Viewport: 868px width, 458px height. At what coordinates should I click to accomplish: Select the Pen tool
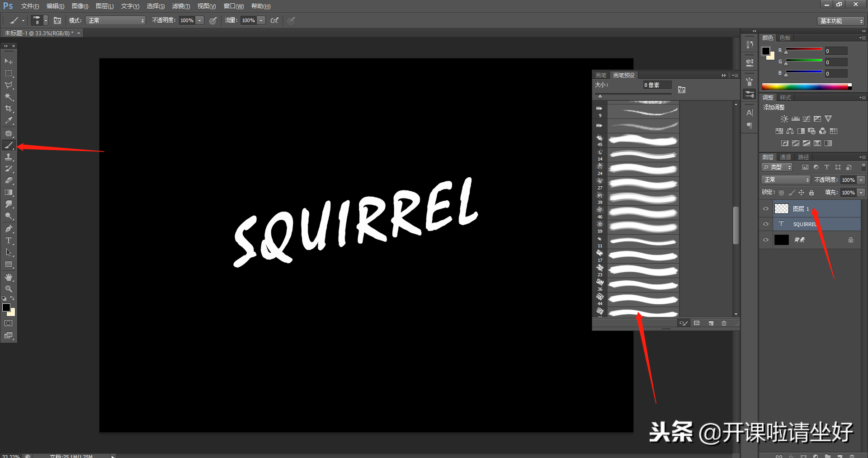click(x=9, y=229)
